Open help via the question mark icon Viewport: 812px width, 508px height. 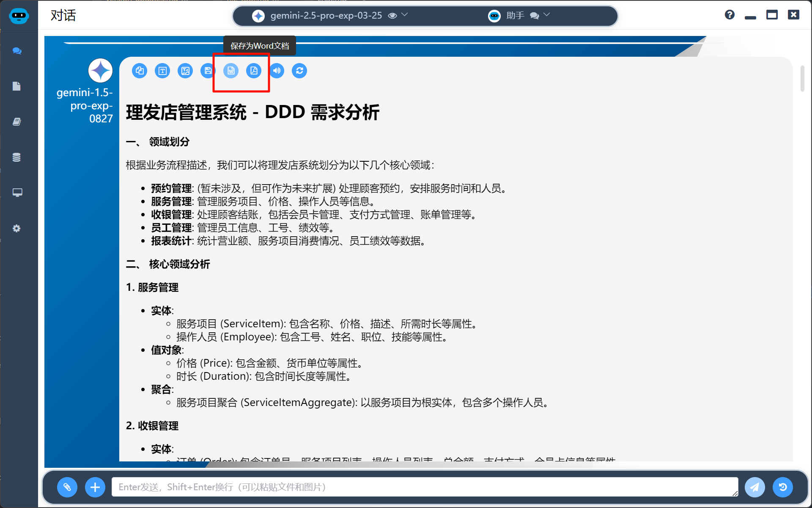tap(730, 15)
